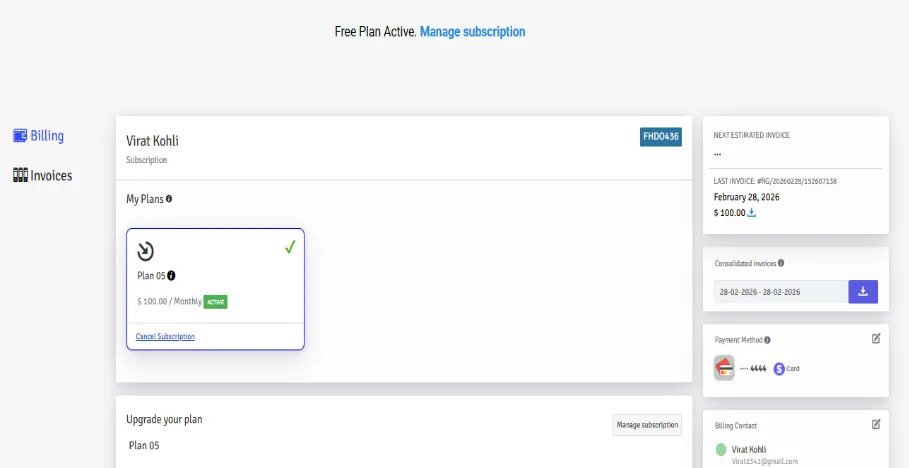Viewport: 909px width, 468px height.
Task: Click the Upgrade your plan heading
Action: [x=164, y=419]
